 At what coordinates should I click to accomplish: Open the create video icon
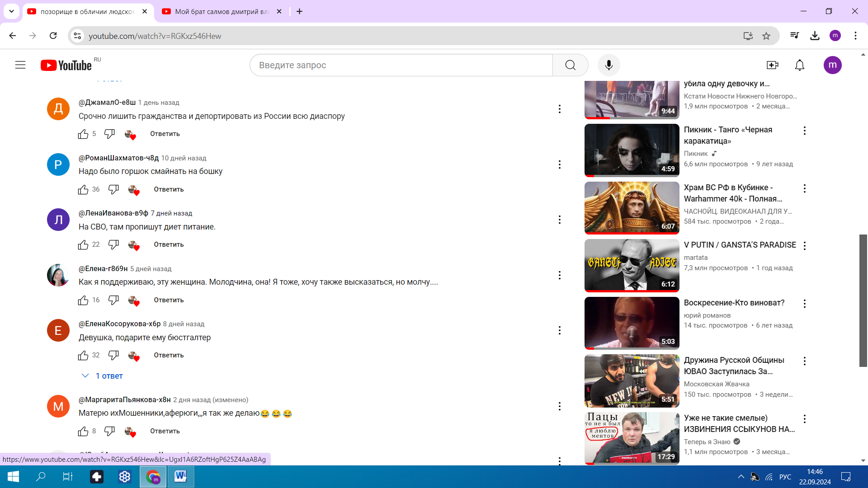point(773,65)
